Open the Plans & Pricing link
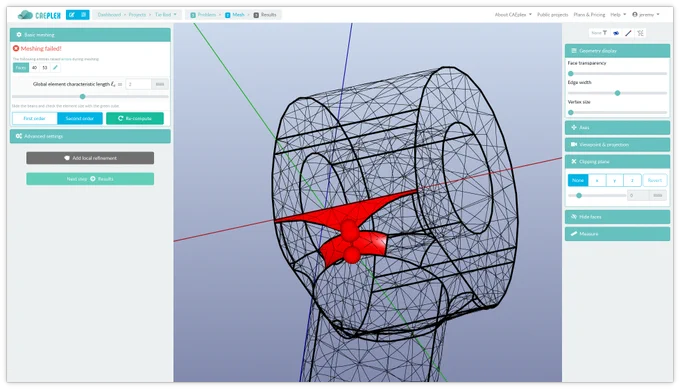 click(589, 15)
